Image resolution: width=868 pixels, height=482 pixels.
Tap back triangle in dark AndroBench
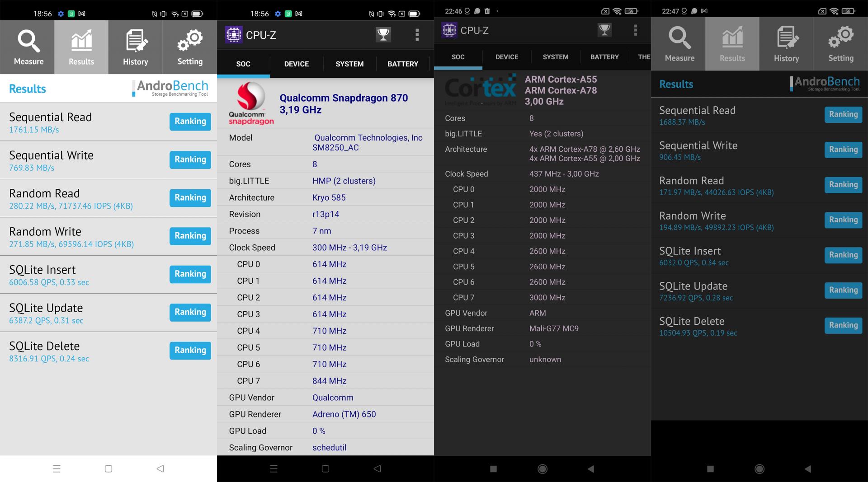coord(808,469)
